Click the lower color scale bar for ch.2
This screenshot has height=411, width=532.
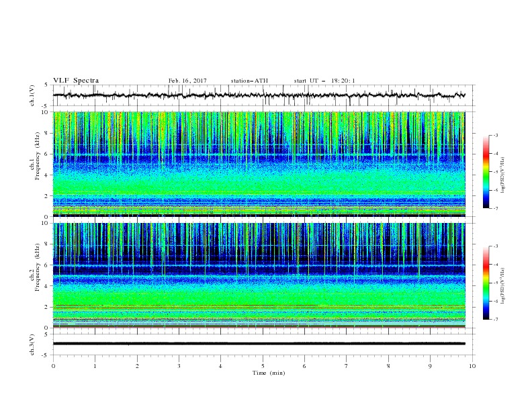pos(486,283)
